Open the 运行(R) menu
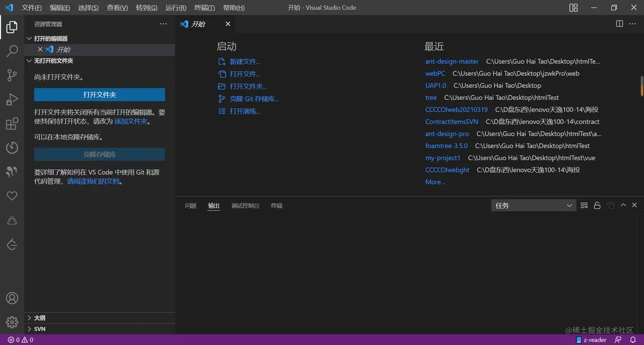644x345 pixels. click(176, 8)
